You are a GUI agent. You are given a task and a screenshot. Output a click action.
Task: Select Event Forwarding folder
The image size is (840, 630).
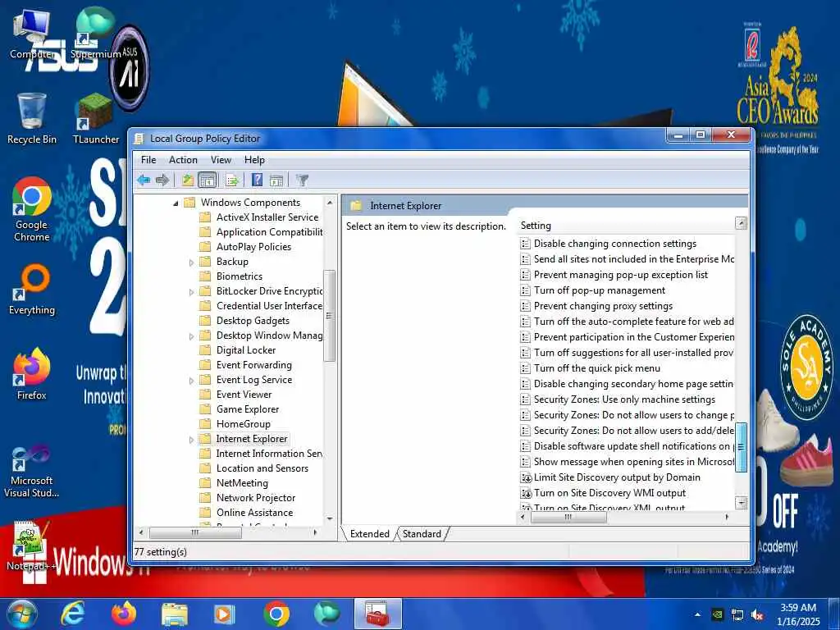(x=254, y=365)
